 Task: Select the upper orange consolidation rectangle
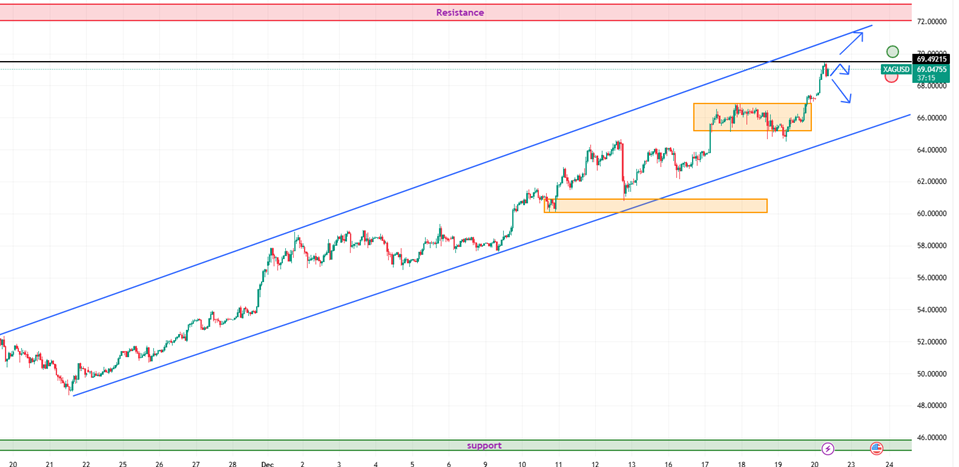click(750, 116)
